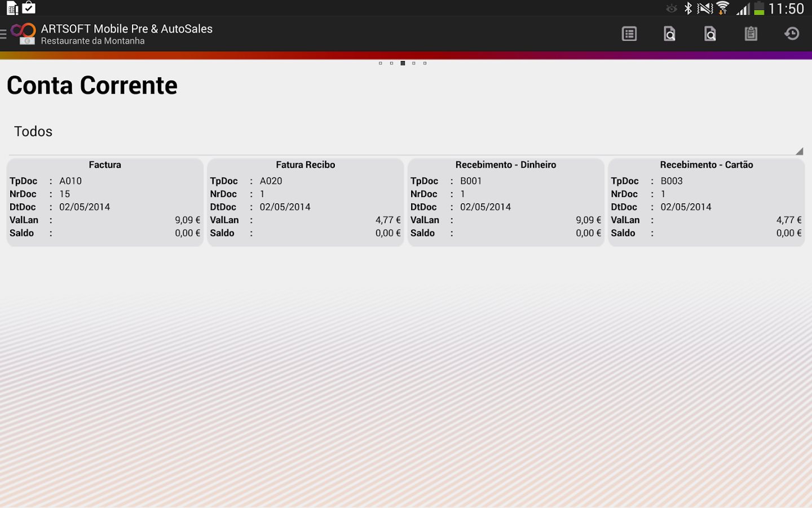Tap the shopping bag checkmark notification icon
This screenshot has height=508, width=812.
(x=29, y=8)
